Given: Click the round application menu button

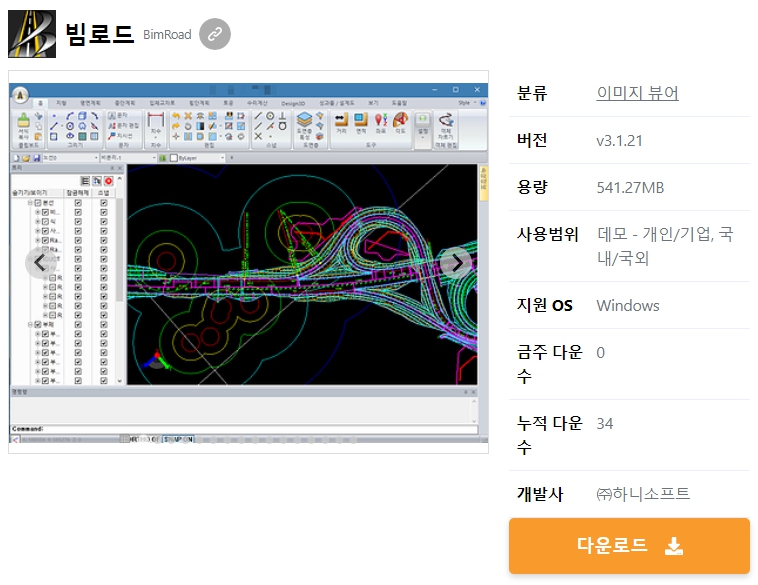Looking at the screenshot, I should (20, 95).
